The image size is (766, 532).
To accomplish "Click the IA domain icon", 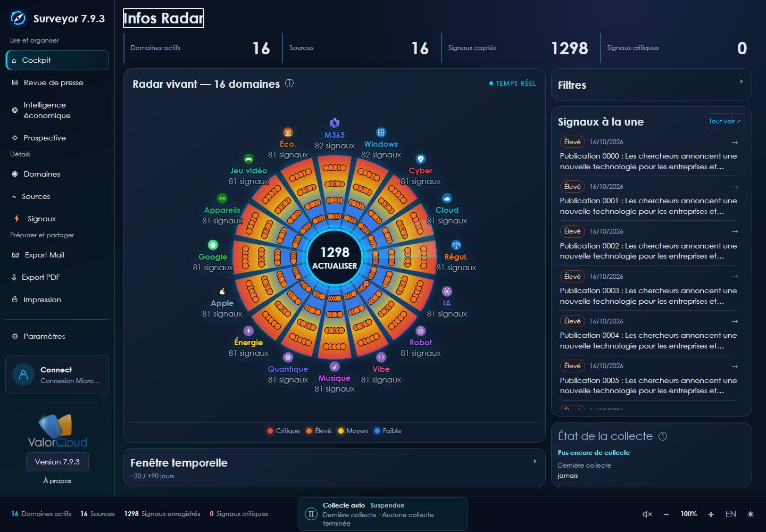I will click(x=447, y=292).
